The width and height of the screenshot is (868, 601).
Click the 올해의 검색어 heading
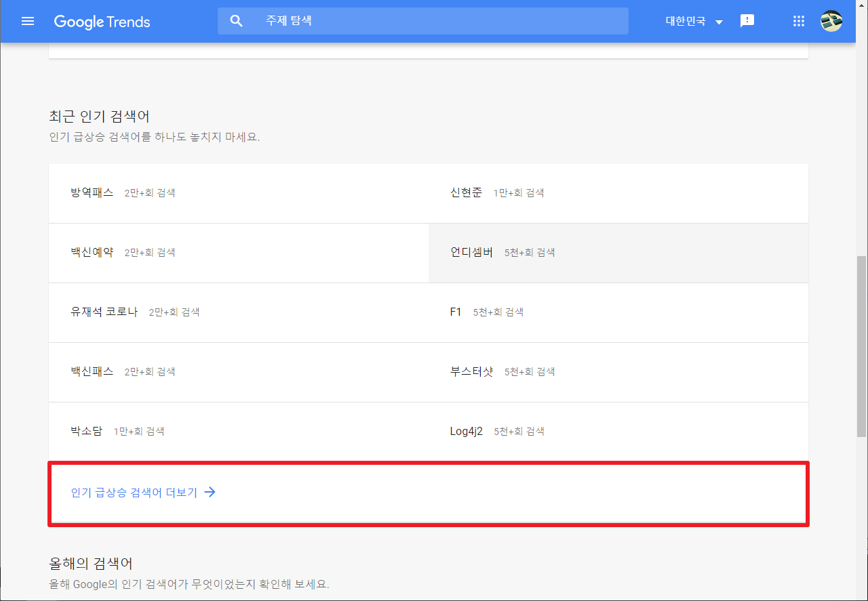click(x=91, y=563)
